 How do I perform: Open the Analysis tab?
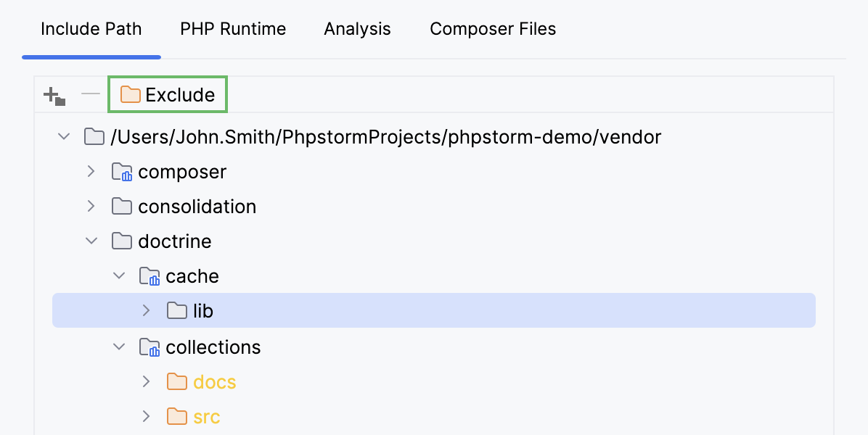click(x=357, y=29)
